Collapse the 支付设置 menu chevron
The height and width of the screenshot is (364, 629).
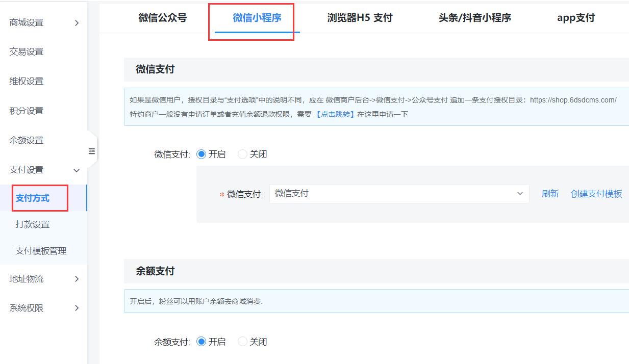coord(77,170)
